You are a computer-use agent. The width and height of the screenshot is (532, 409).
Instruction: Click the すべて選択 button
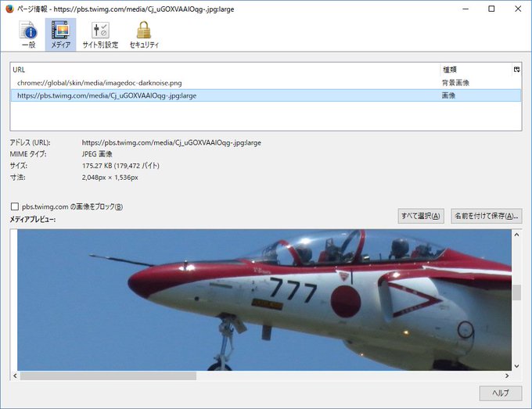point(421,216)
